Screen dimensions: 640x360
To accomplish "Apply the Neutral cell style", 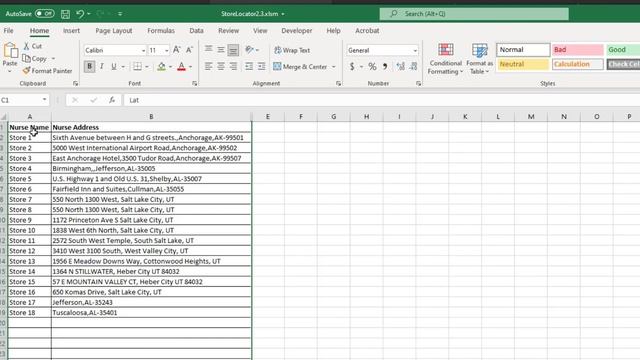I will tap(523, 64).
